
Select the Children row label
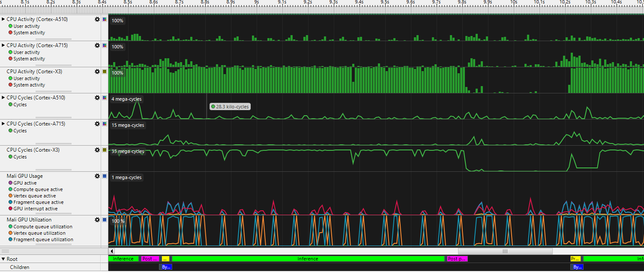tap(20, 267)
